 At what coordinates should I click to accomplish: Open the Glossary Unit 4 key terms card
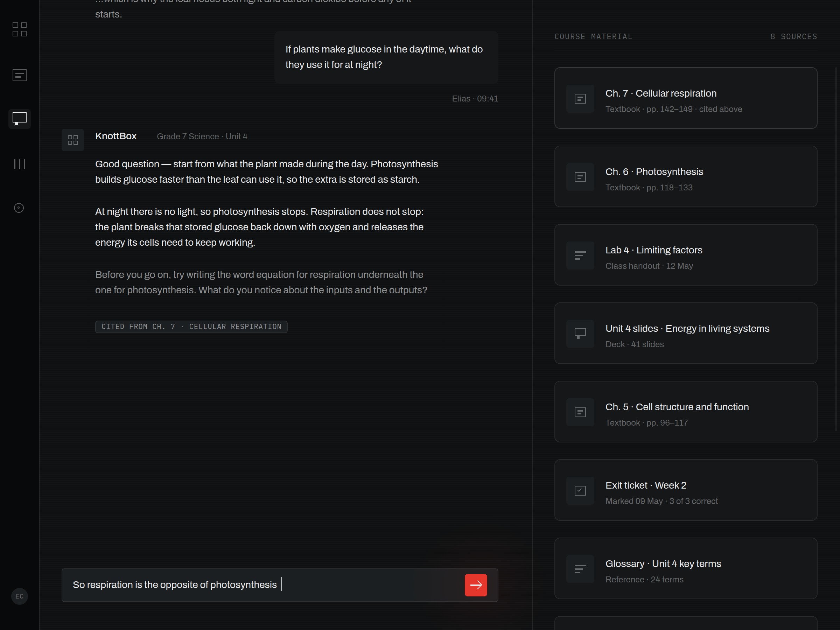click(686, 568)
